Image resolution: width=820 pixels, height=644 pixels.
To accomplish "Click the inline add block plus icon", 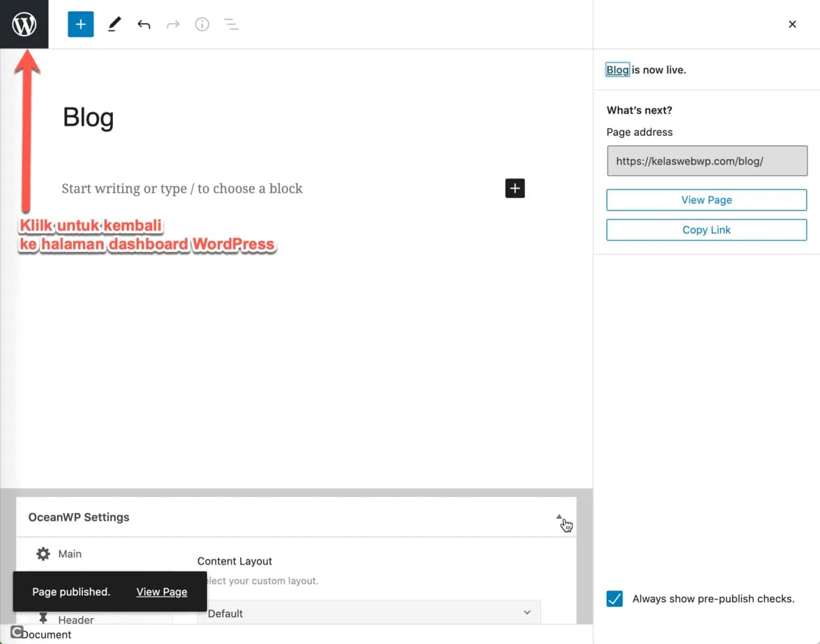I will [x=515, y=188].
